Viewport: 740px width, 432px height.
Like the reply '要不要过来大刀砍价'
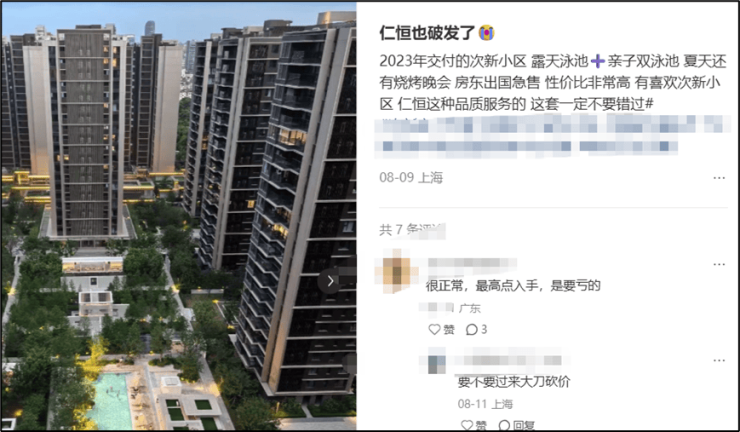click(473, 425)
